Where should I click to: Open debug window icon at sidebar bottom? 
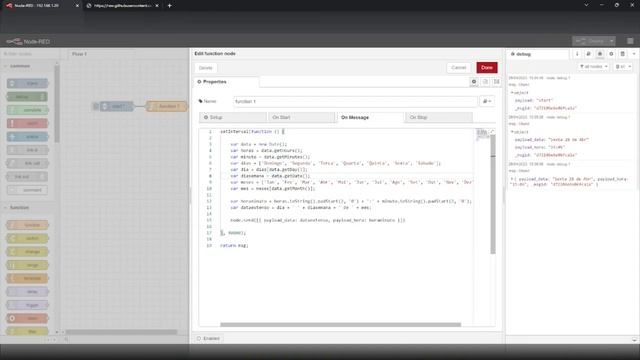point(634,339)
